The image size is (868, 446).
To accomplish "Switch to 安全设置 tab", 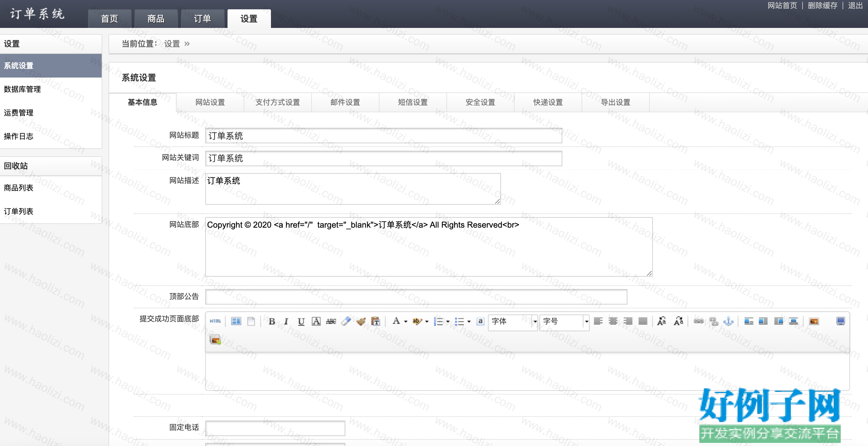I will tap(480, 102).
